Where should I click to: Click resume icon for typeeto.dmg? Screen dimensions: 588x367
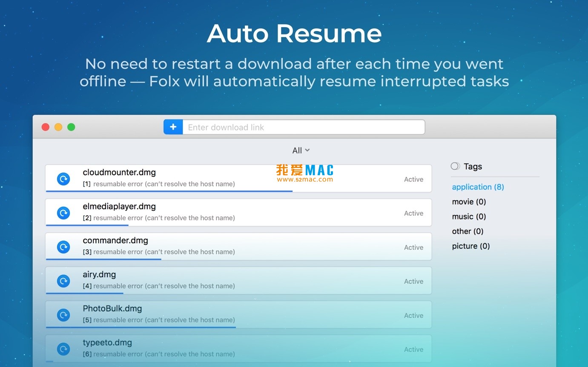pos(63,349)
